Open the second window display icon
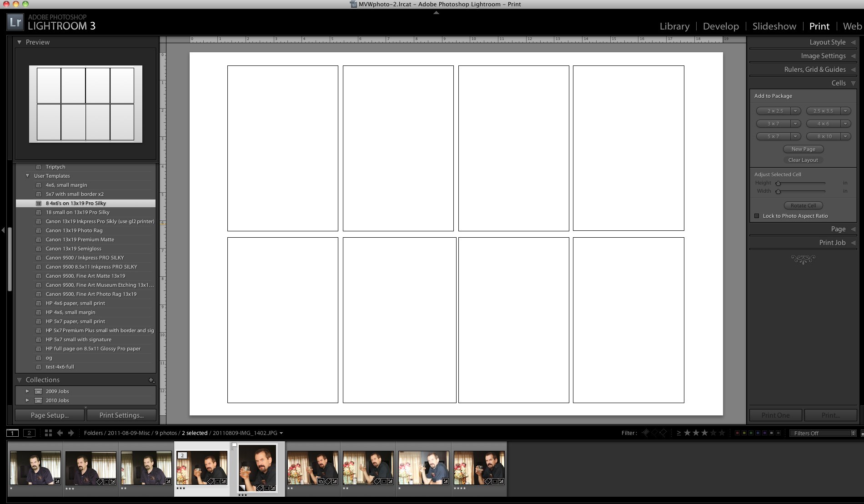The width and height of the screenshot is (864, 504). 29,433
